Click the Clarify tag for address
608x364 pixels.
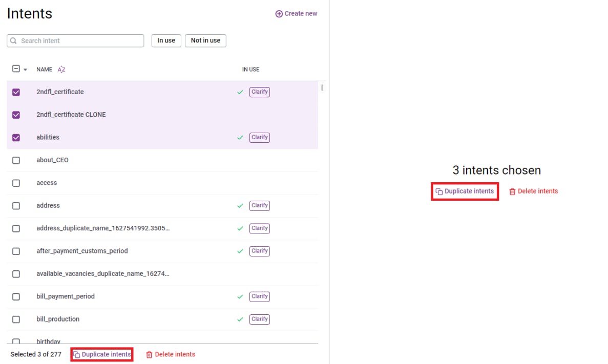coord(259,205)
